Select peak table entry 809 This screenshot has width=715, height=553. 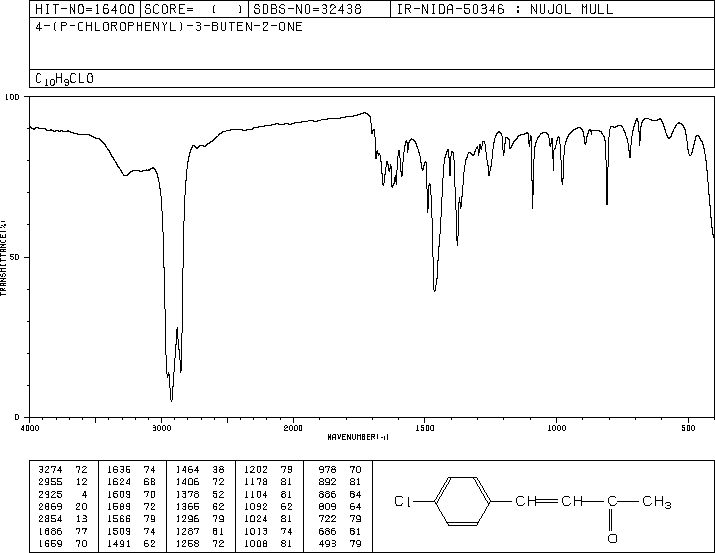click(327, 506)
